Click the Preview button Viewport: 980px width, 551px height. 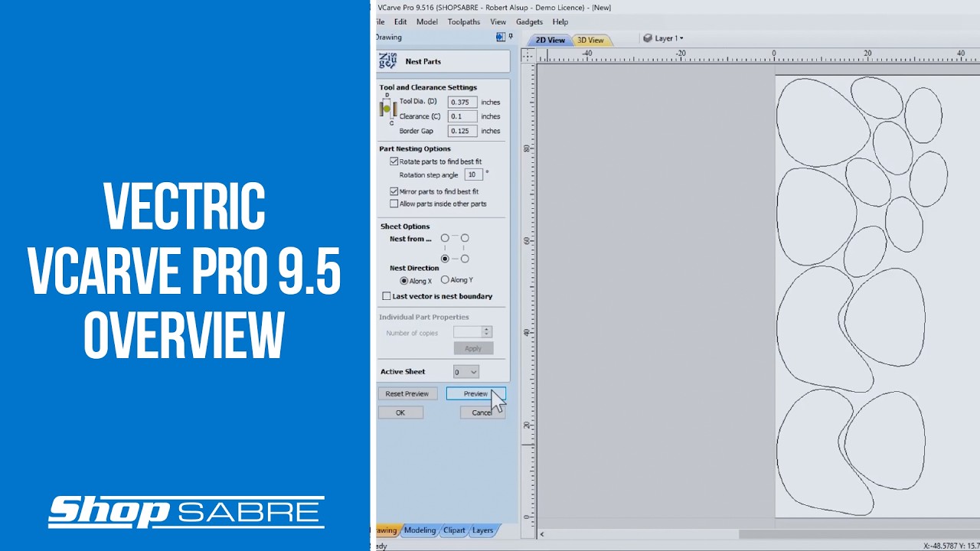pyautogui.click(x=475, y=393)
